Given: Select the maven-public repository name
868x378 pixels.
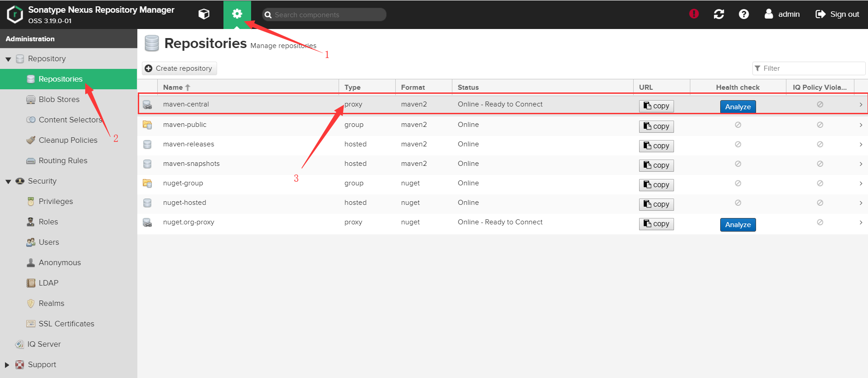Looking at the screenshot, I should coord(184,125).
